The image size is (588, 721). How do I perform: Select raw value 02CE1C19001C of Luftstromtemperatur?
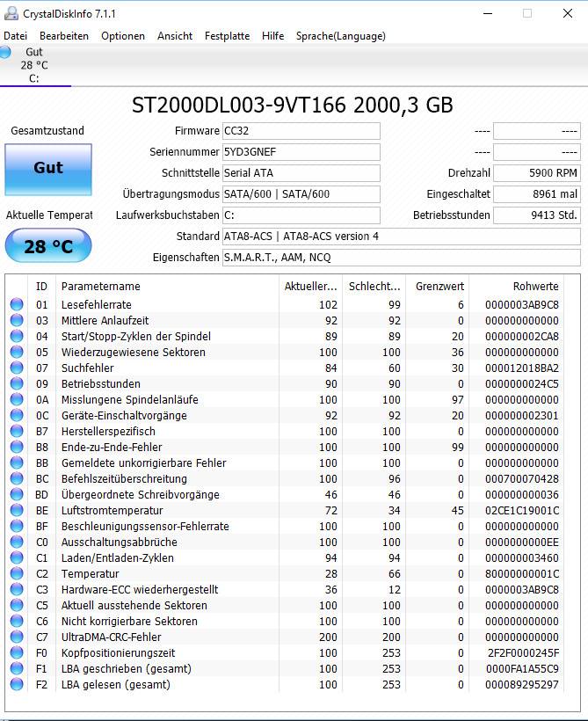[522, 510]
